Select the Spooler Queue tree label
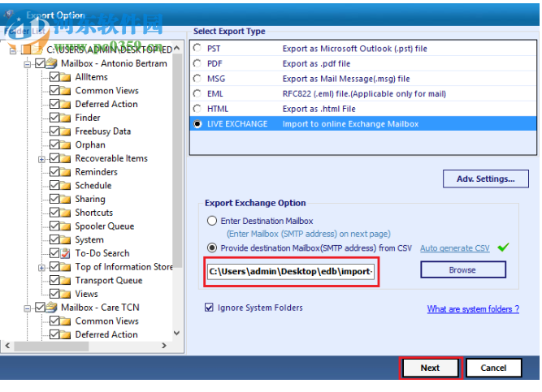This screenshot has width=542, height=392. pyautogui.click(x=105, y=226)
